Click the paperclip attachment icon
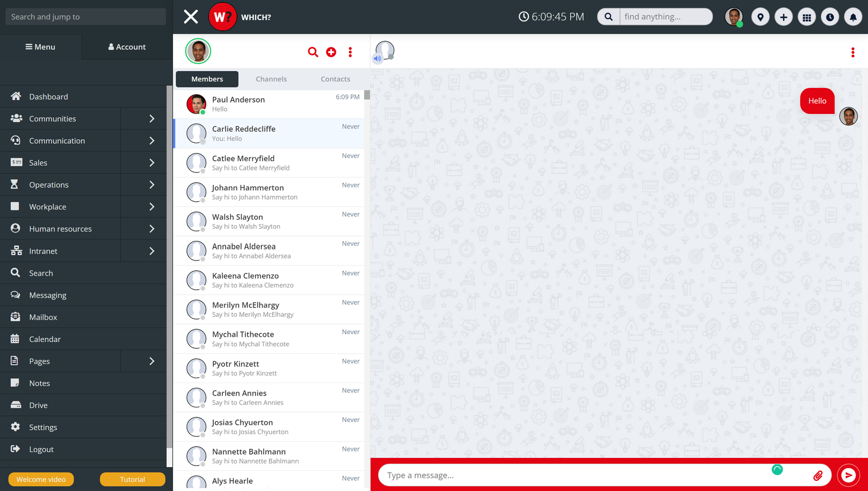 818,476
